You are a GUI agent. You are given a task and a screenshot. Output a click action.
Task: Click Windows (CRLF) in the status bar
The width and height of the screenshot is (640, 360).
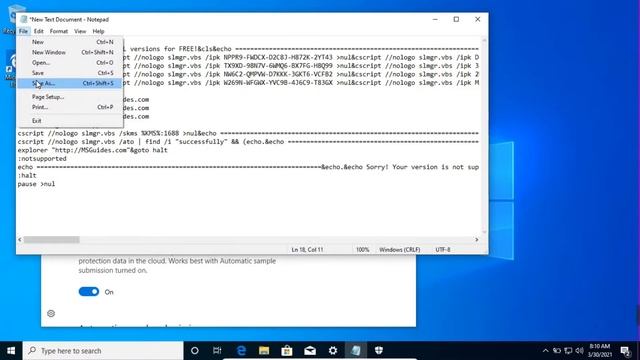[x=399, y=249]
